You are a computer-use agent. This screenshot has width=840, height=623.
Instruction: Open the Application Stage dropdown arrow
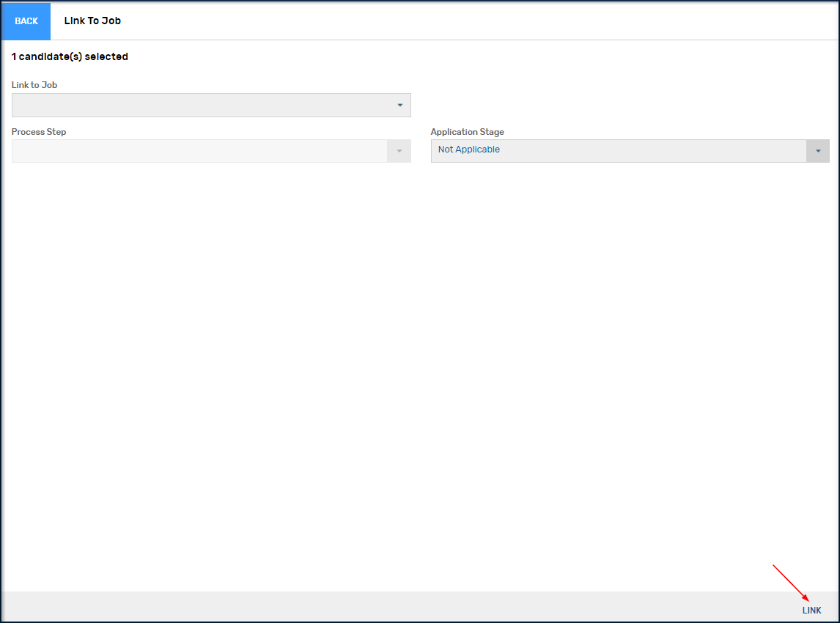pyautogui.click(x=817, y=151)
